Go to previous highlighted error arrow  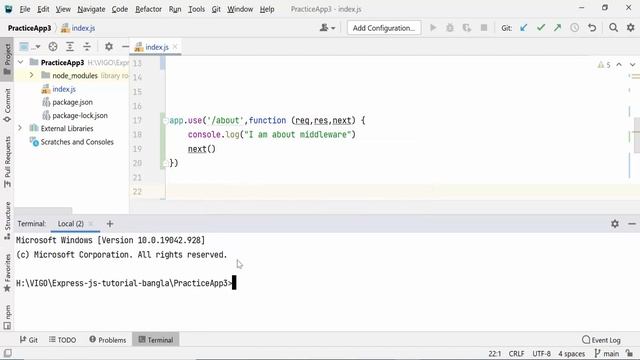tap(619, 65)
